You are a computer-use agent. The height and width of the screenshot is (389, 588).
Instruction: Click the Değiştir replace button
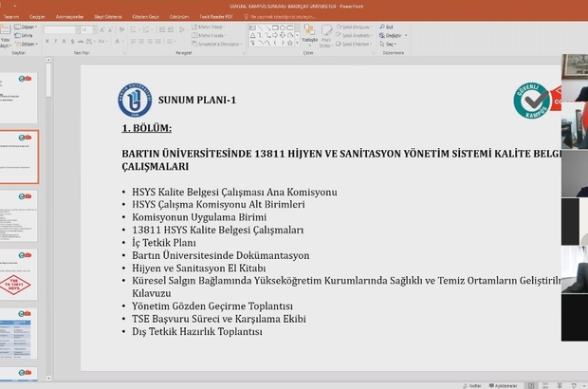click(x=391, y=36)
